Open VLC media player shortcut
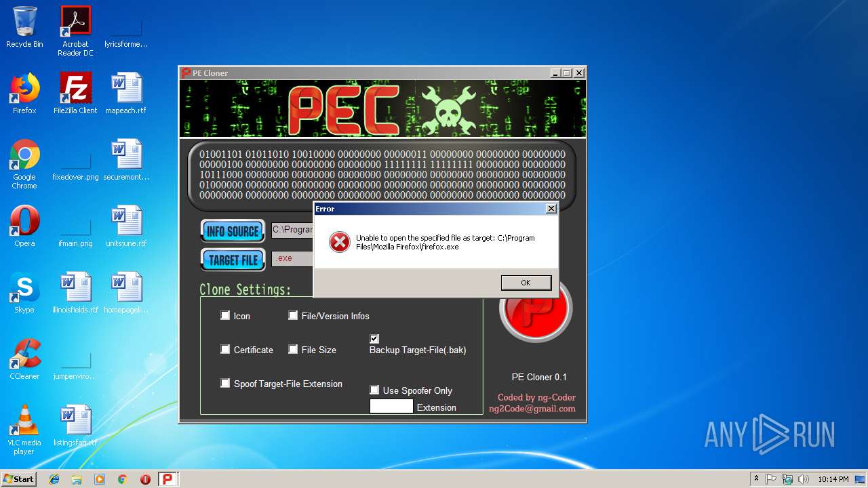The image size is (868, 488). (24, 430)
